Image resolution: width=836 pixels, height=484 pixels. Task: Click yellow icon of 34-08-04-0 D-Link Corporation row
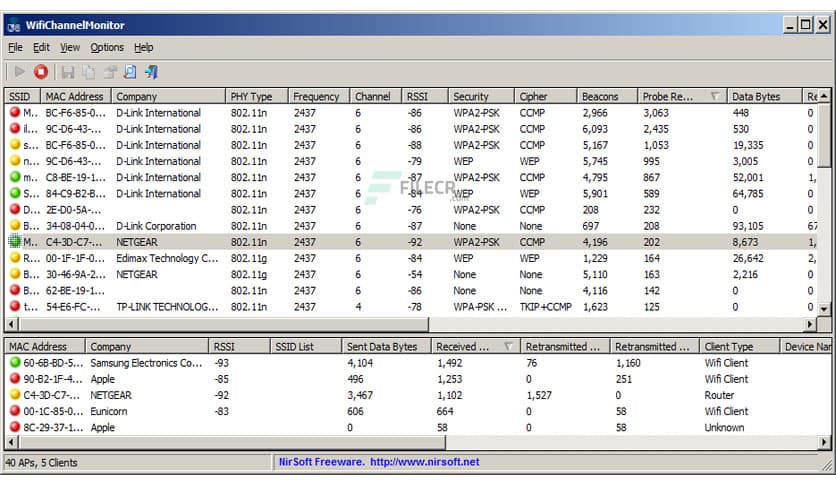[15, 225]
